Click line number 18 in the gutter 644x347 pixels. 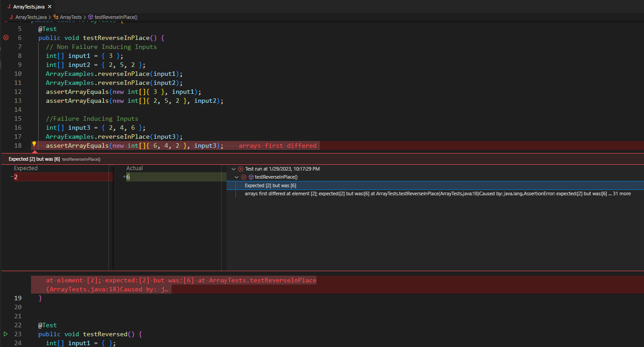pos(18,145)
